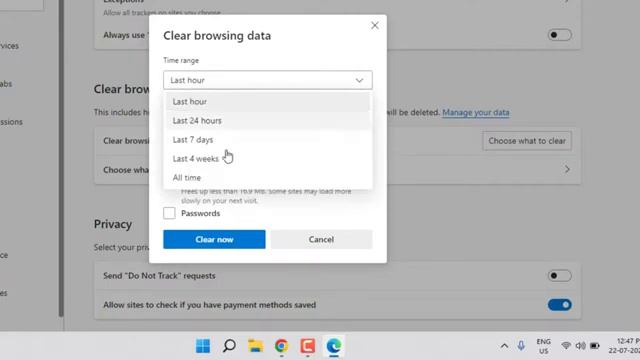Click the volume speaker tray icon

point(580,346)
